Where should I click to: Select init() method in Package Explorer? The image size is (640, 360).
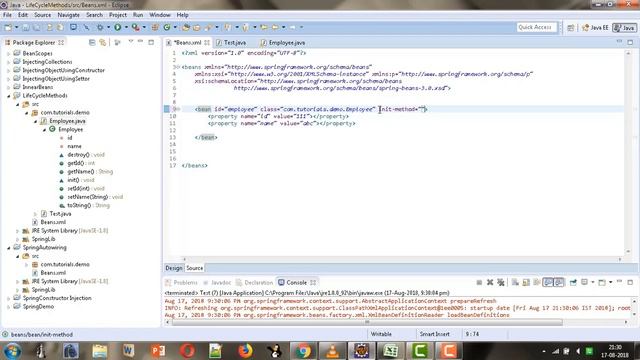[77, 180]
